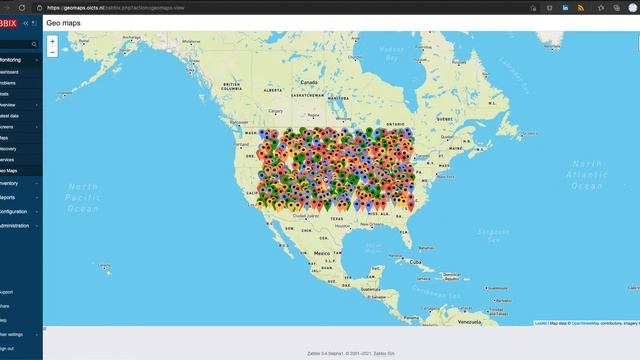Click the LinkedIn extension icon
This screenshot has width=640, height=360.
pos(565,8)
